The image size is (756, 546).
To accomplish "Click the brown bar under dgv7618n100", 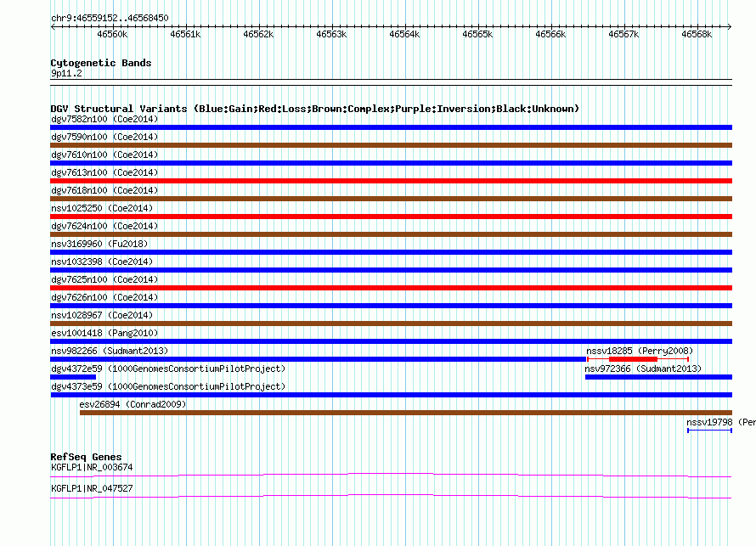I will tap(391, 199).
